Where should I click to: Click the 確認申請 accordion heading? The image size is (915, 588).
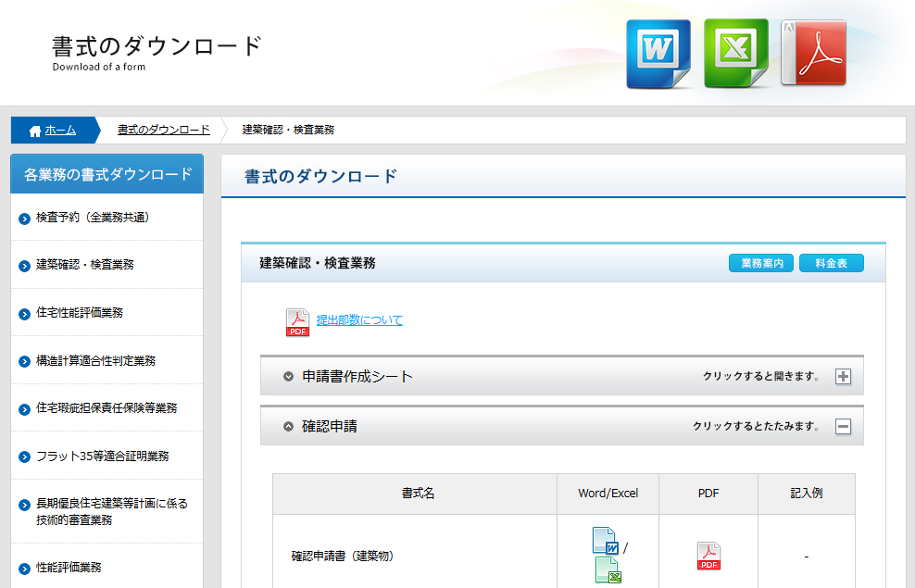pos(330,427)
